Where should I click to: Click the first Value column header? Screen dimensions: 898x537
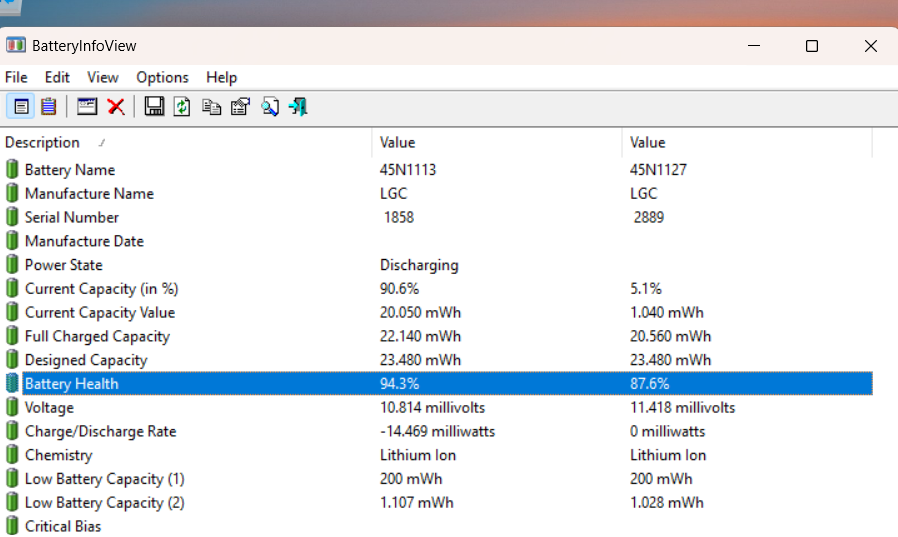pyautogui.click(x=497, y=143)
